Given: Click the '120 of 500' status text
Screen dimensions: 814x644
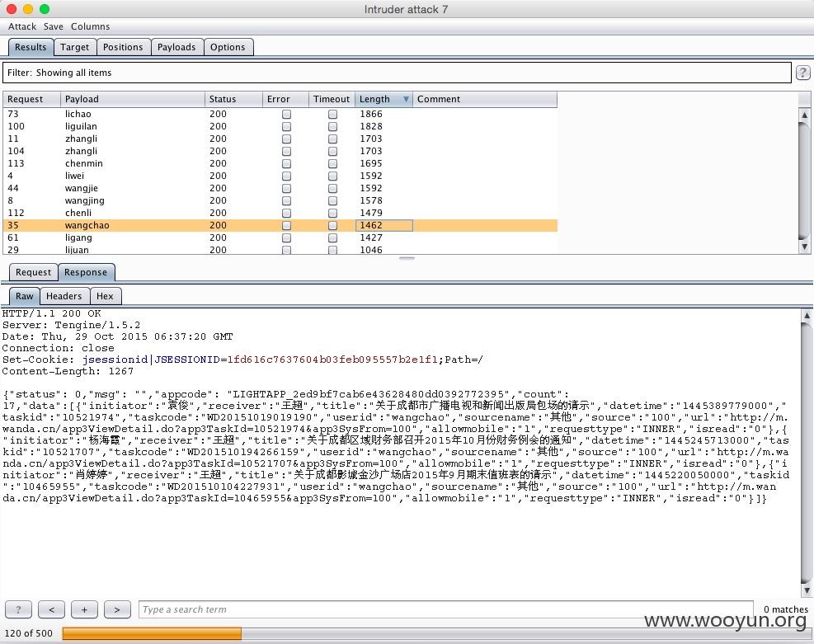Looking at the screenshot, I should (29, 633).
